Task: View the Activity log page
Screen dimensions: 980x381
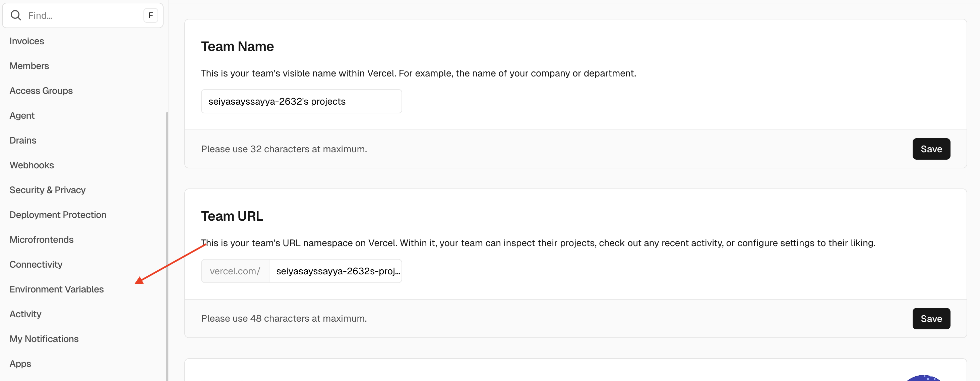Action: click(x=25, y=314)
